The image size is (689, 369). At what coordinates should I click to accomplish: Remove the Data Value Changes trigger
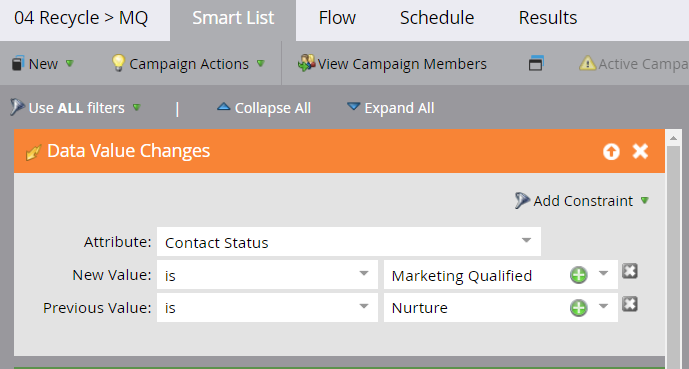(x=640, y=151)
